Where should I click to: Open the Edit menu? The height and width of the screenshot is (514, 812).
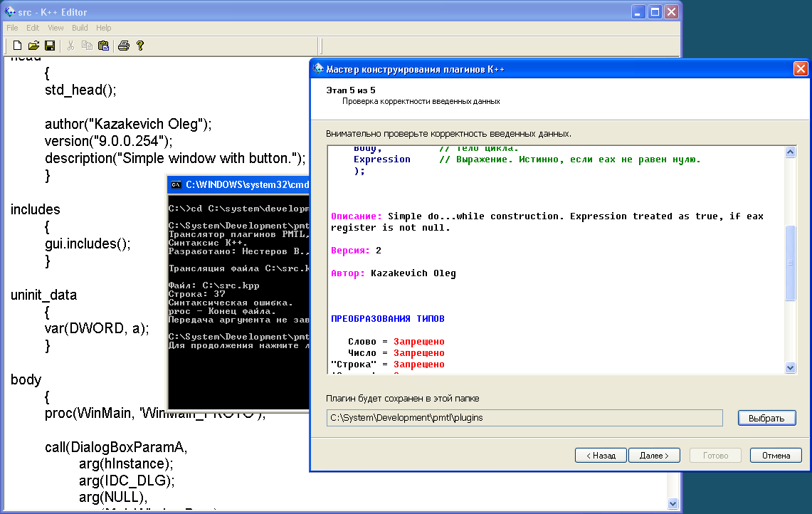click(33, 28)
